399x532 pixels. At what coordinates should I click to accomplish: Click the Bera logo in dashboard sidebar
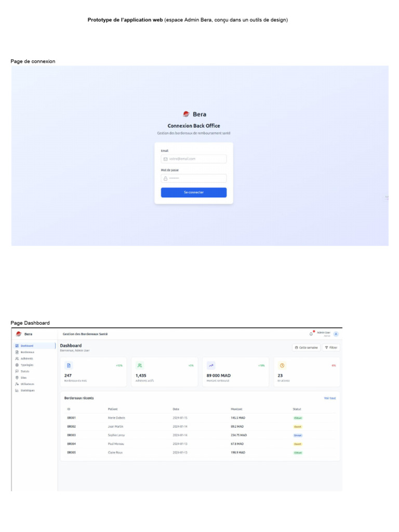19,334
